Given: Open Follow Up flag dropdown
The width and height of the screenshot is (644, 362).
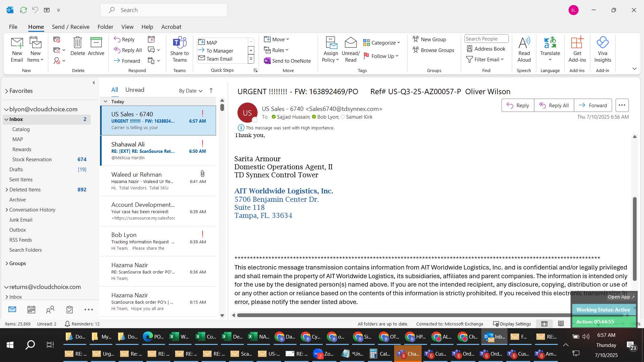Looking at the screenshot, I should click(x=381, y=56).
